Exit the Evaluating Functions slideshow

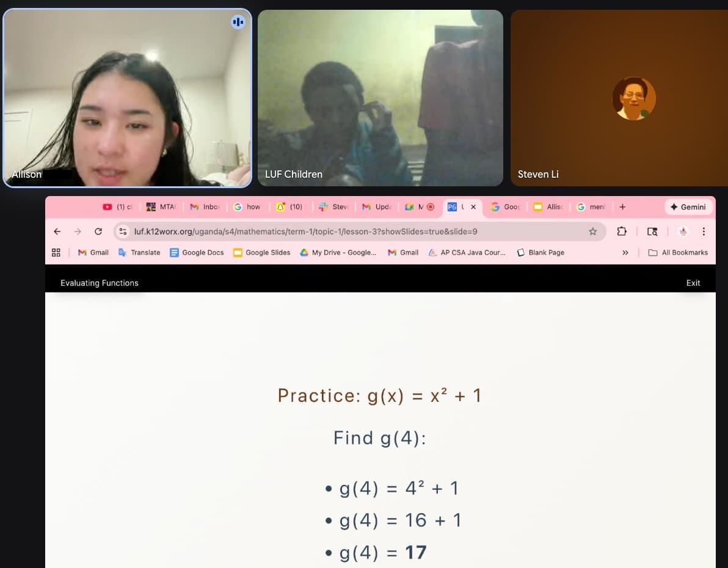tap(693, 283)
